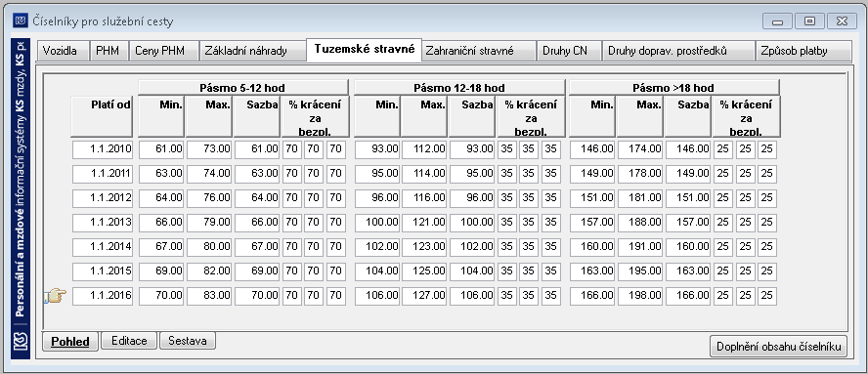Image resolution: width=868 pixels, height=374 pixels.
Task: Click the 121.00 Max. cell for 2013
Action: 424,223
